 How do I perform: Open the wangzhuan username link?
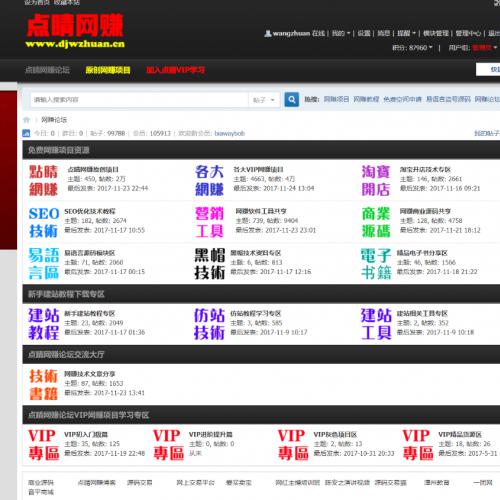tap(291, 33)
